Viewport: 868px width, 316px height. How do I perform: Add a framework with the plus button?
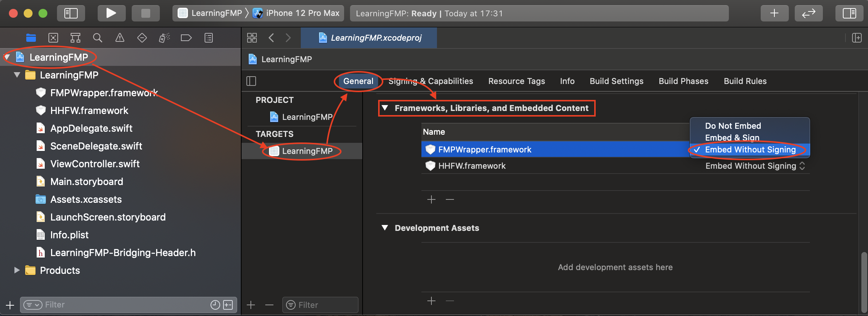tap(431, 200)
